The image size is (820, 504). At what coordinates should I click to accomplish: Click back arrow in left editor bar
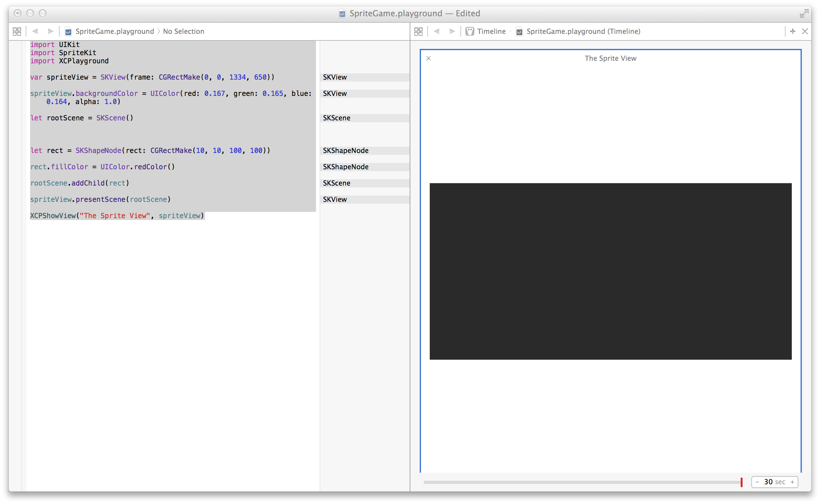click(35, 31)
